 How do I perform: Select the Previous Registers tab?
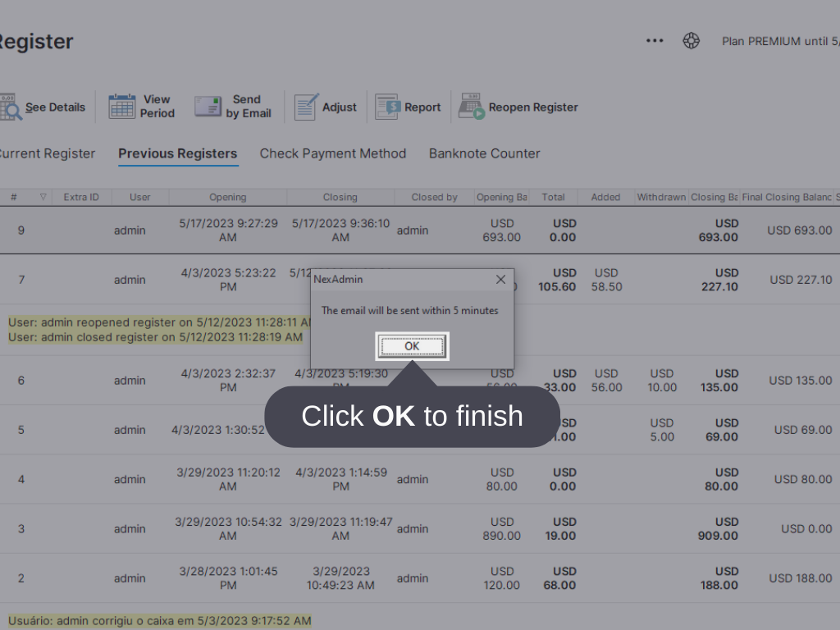(x=178, y=153)
